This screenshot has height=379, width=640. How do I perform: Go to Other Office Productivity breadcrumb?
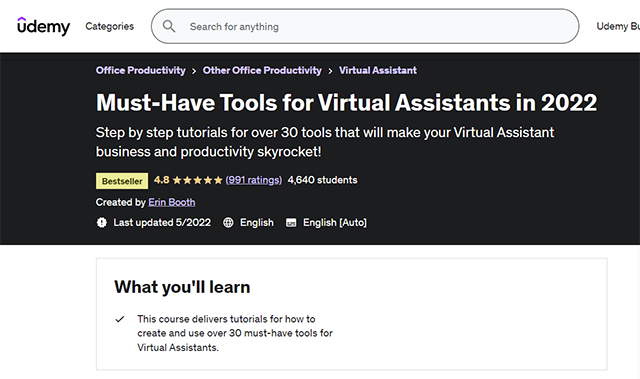point(262,70)
